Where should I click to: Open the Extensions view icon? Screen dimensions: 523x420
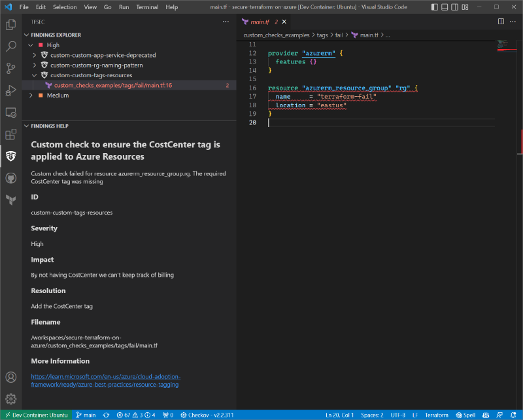coord(10,135)
